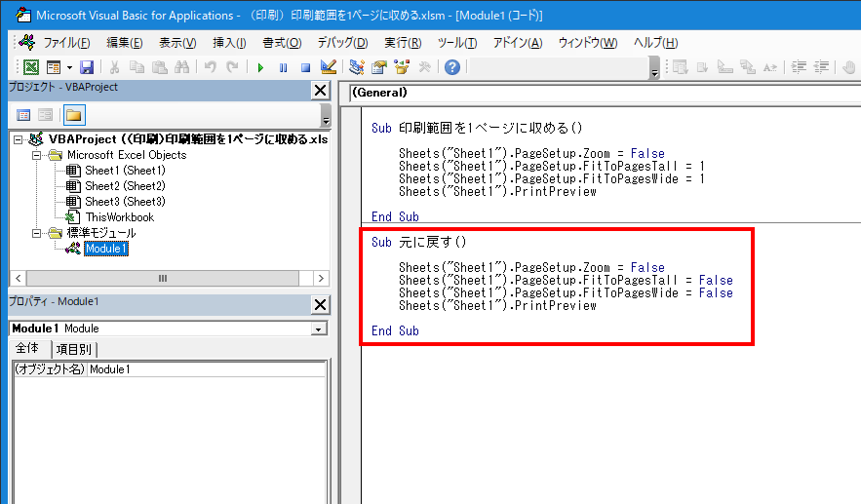The width and height of the screenshot is (861, 504).
Task: Click Toggle Breakpoint hand icon
Action: [x=849, y=67]
